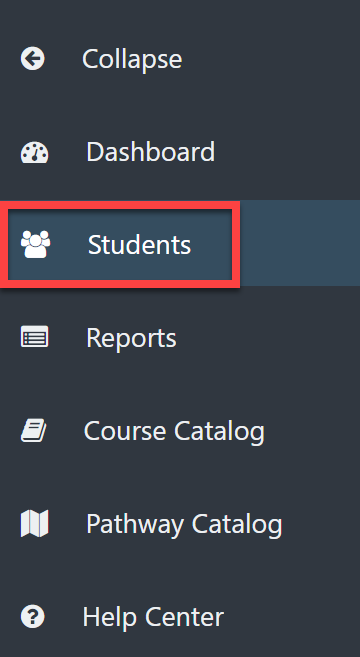Click the word Pathway in the sidebar
Image resolution: width=360 pixels, height=657 pixels.
[135, 524]
